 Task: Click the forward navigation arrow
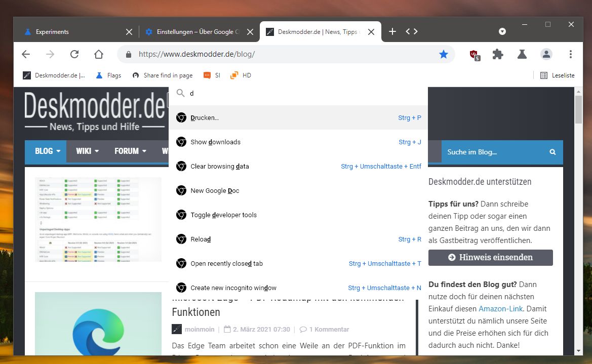(50, 54)
